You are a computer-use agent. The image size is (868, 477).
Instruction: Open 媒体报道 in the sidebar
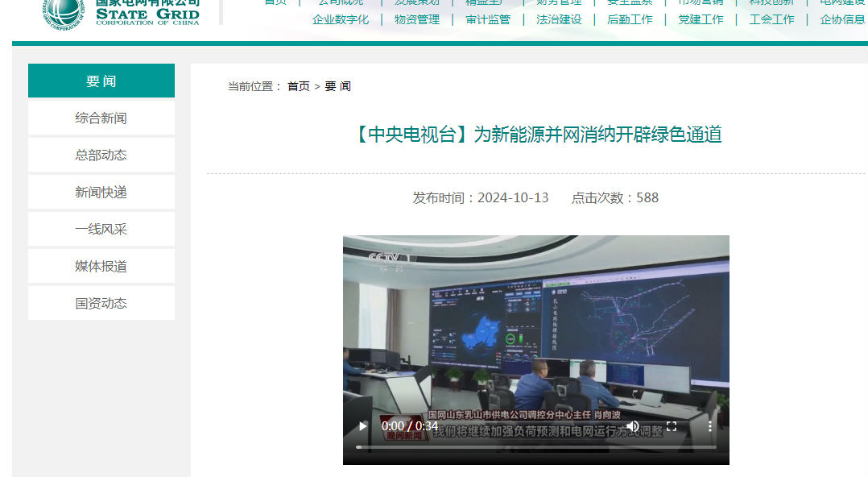[101, 267]
